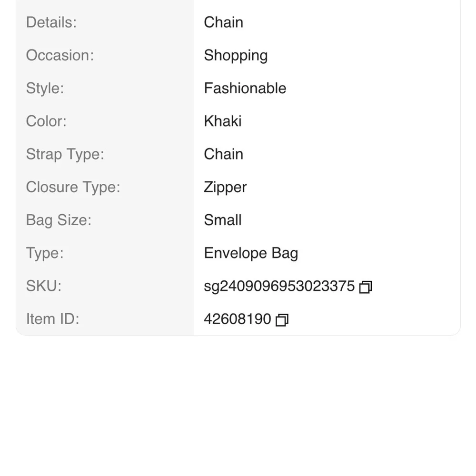Image resolution: width=476 pixels, height=476 pixels.
Task: Click the Closure Type: label
Action: [73, 187]
